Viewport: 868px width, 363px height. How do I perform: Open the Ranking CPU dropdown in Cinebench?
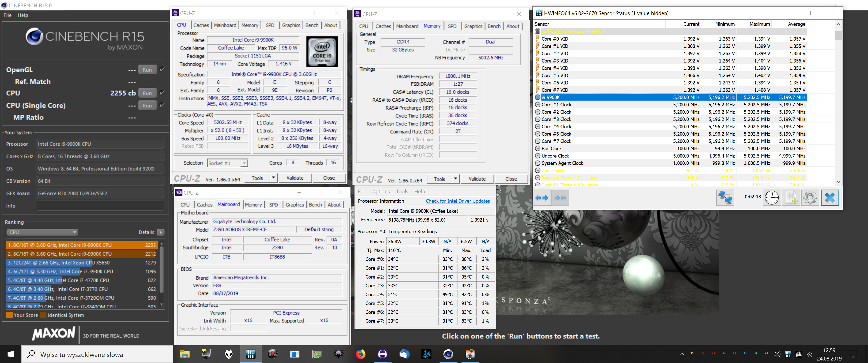pos(42,232)
